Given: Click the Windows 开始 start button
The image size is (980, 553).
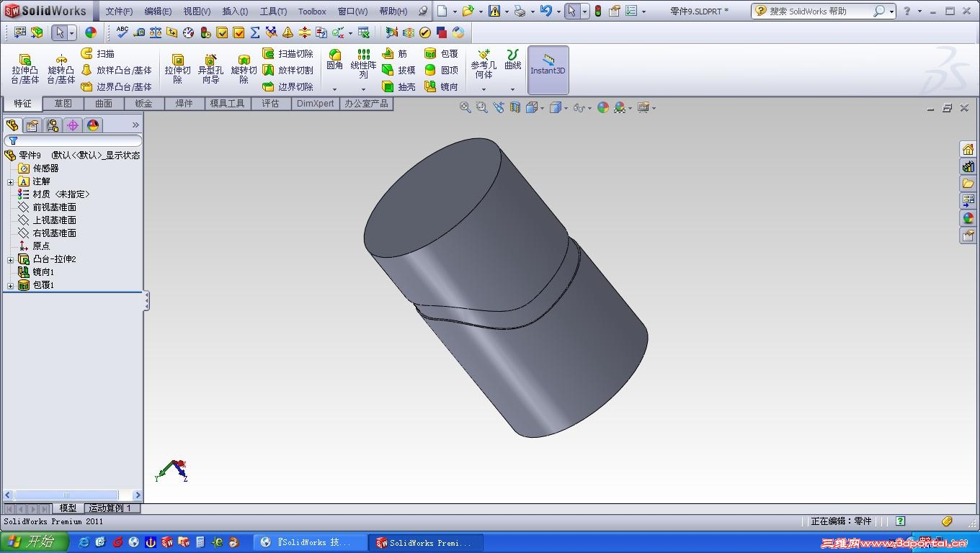Looking at the screenshot, I should point(34,542).
